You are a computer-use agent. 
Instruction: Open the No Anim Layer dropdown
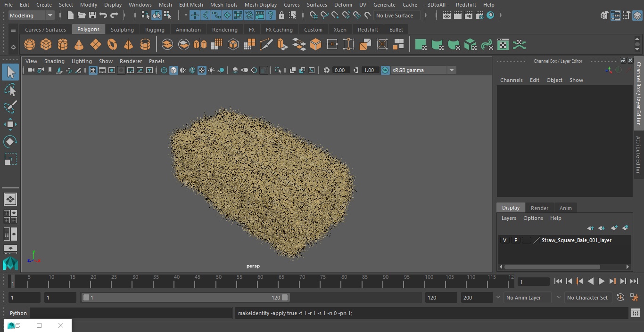528,298
